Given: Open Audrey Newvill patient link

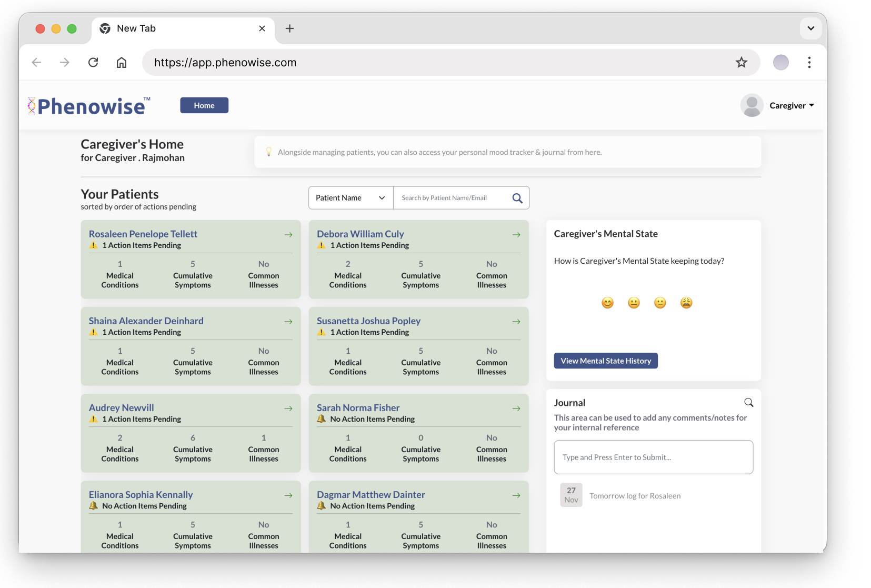Looking at the screenshot, I should pos(121,407).
